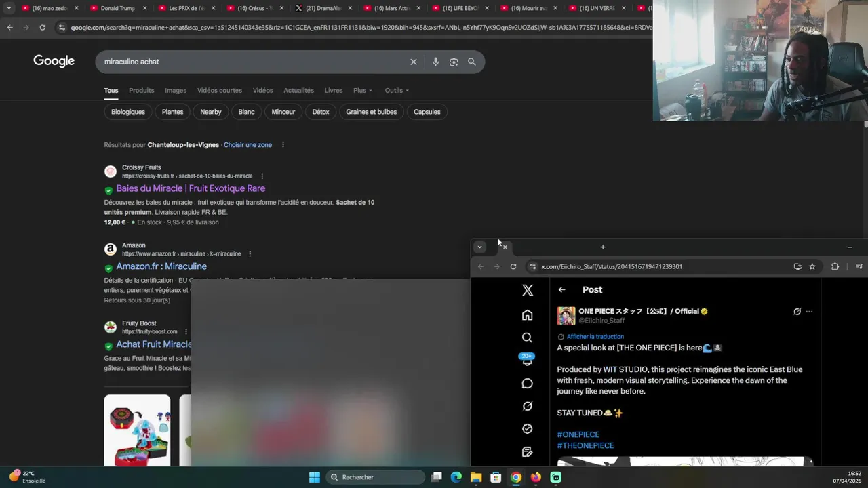Screen dimensions: 868x488
Task: Select the Plantes filter chip
Action: click(x=172, y=112)
